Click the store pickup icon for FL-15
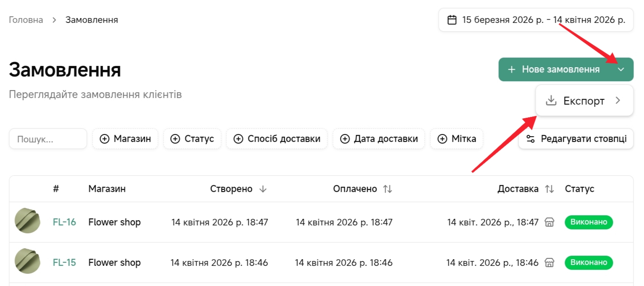Screen dimensions: 644x286 [549, 263]
